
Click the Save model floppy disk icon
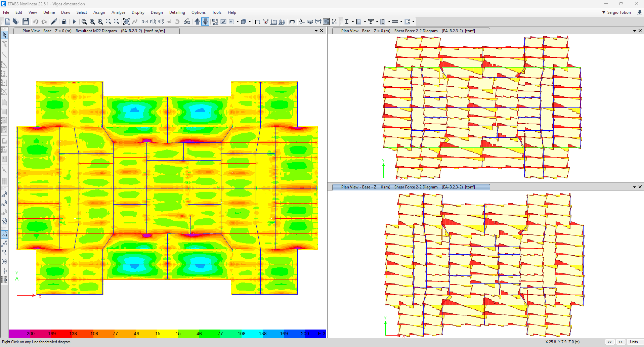pos(26,21)
